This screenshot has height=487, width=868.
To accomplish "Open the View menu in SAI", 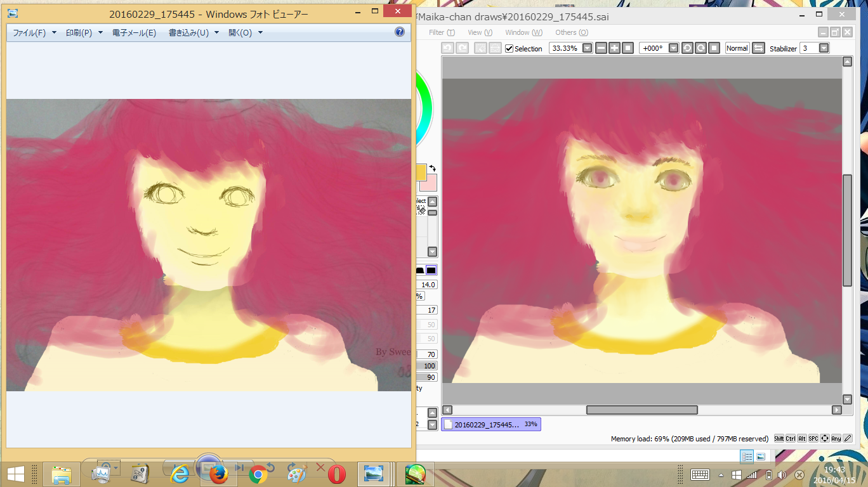I will [480, 32].
